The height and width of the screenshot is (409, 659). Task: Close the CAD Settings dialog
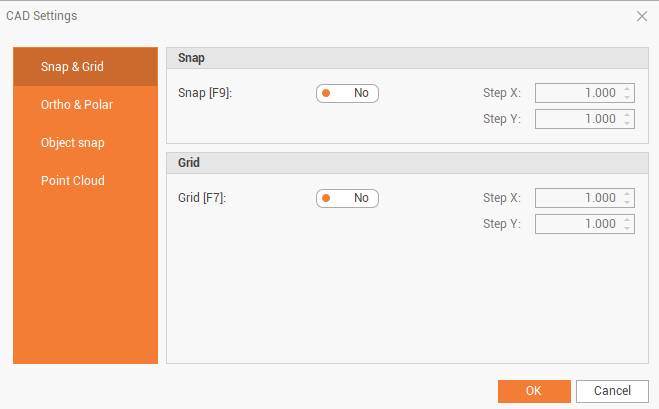point(642,16)
